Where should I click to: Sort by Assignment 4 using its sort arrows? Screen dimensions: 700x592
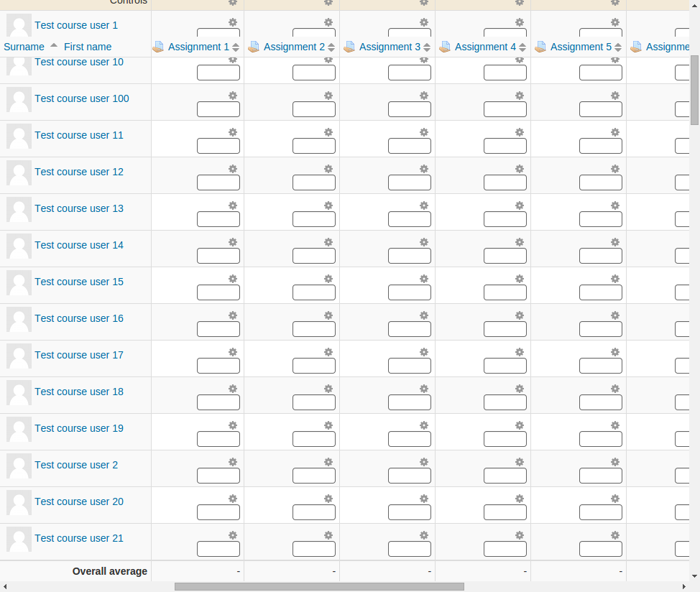(x=522, y=47)
